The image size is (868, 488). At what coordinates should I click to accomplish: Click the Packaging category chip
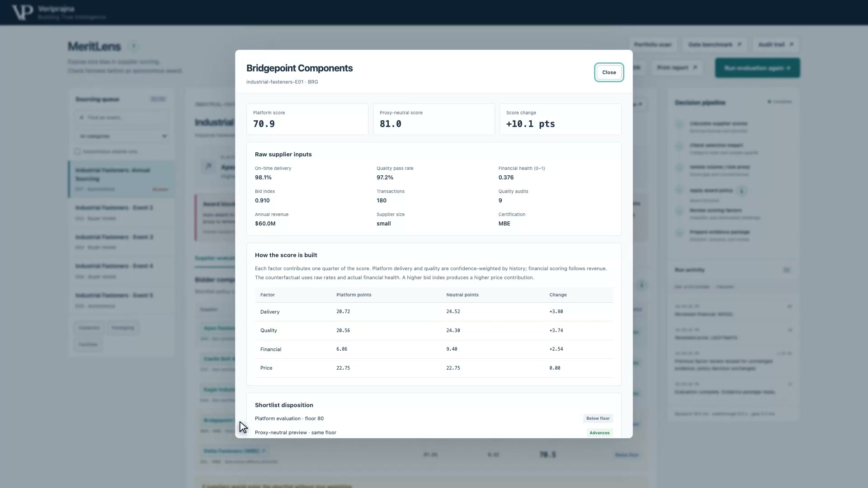point(123,328)
